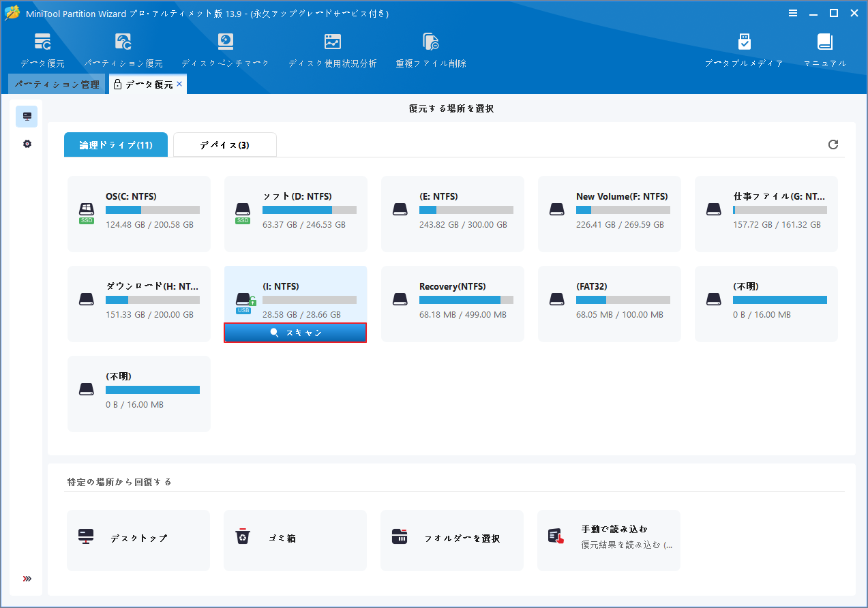Click 手動で読み込む to load results
The height and width of the screenshot is (608, 868).
pyautogui.click(x=609, y=541)
